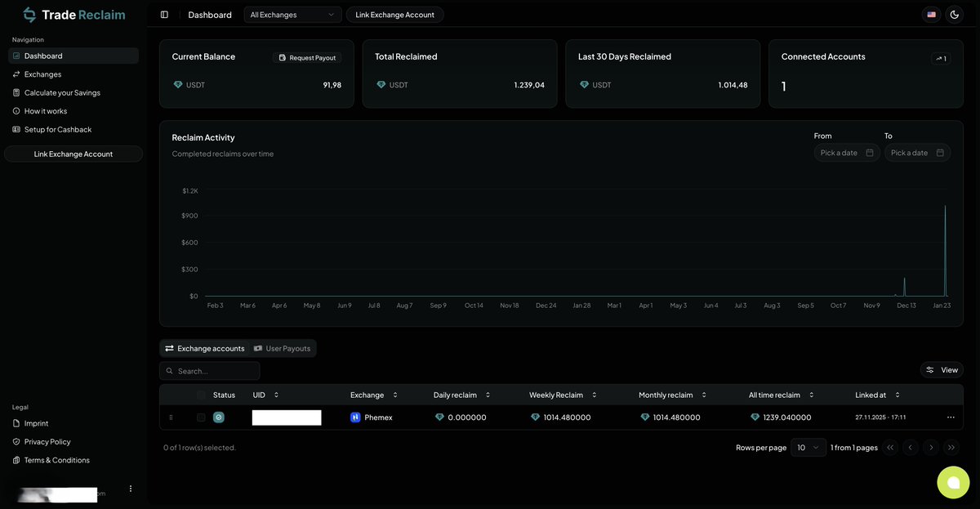Click the connected accounts count badge
The height and width of the screenshot is (509, 980).
coord(941,59)
